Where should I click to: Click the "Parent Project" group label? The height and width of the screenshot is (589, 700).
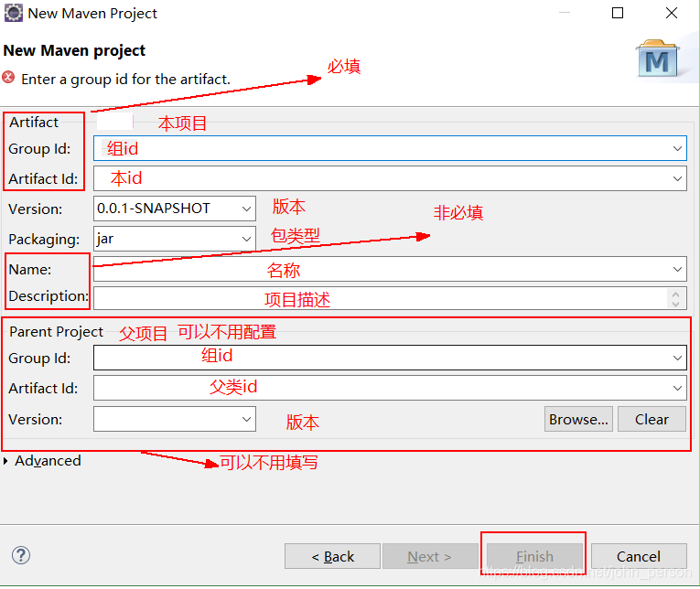pos(56,331)
